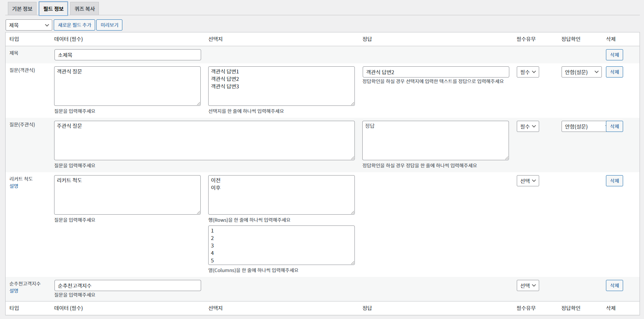Viewport: 644px width, 319px height.
Task: Open the 안함(설문) dropdown for 질문(객관식)
Action: tap(582, 72)
